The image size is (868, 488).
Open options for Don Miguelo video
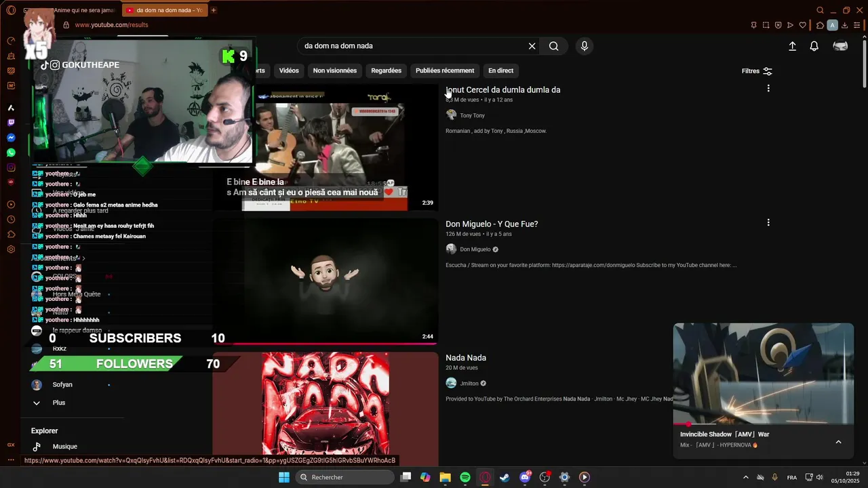768,222
